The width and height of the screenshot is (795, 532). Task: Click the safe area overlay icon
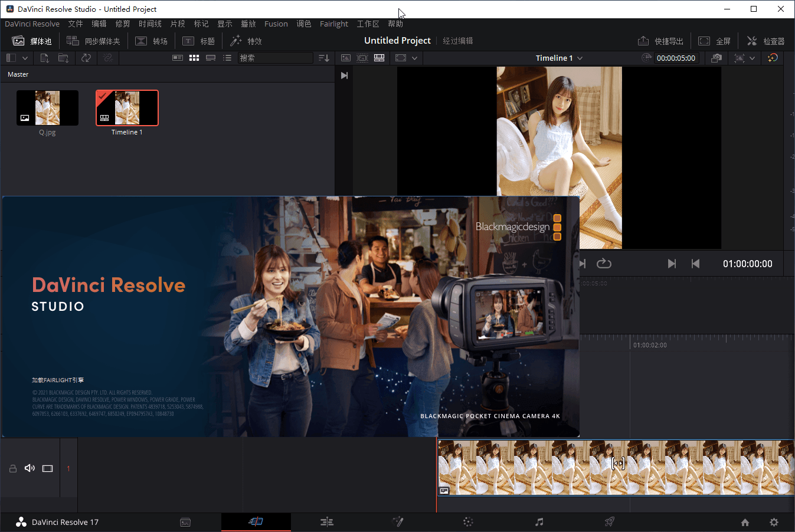(x=740, y=58)
